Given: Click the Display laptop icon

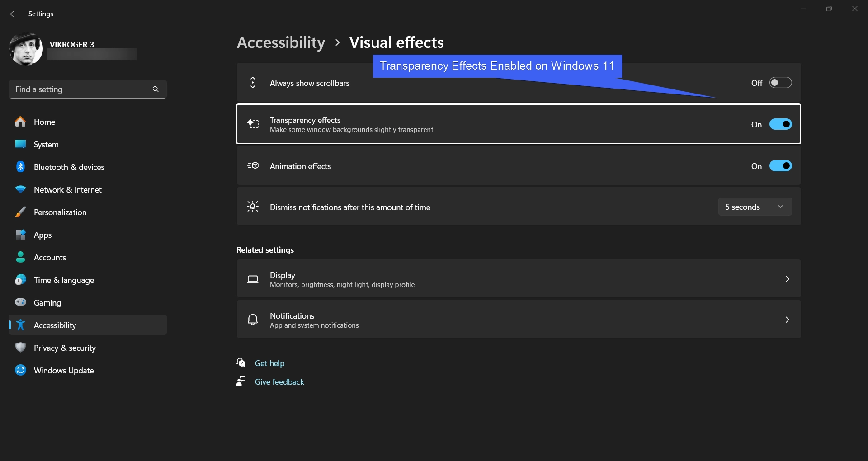Looking at the screenshot, I should tap(253, 279).
